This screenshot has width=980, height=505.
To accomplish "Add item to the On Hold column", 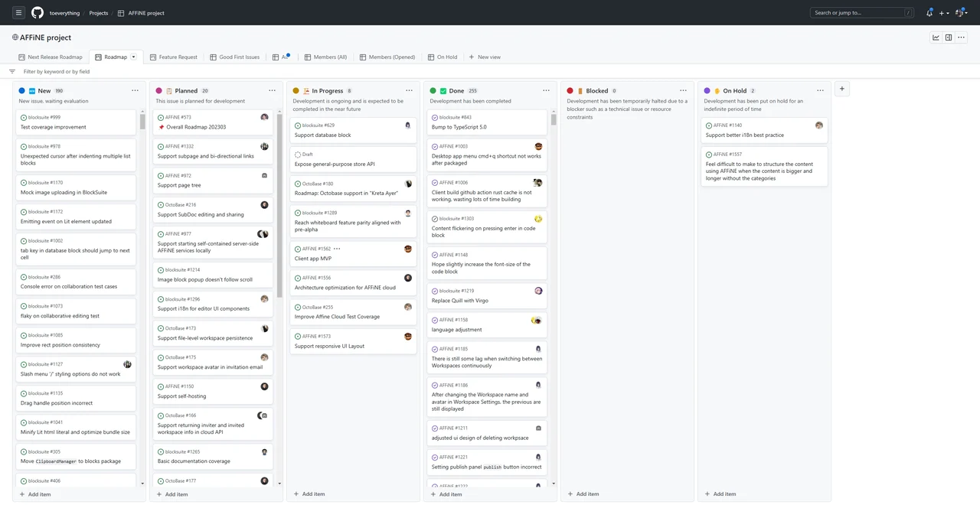I will pos(720,494).
